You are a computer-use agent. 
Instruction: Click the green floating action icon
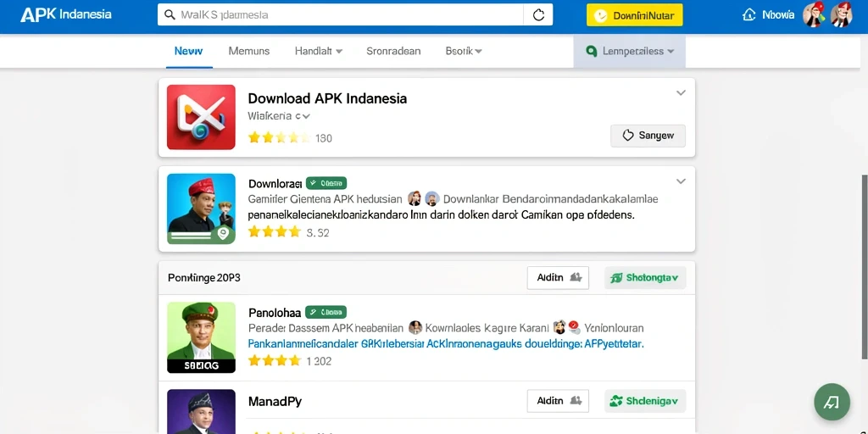tap(832, 402)
